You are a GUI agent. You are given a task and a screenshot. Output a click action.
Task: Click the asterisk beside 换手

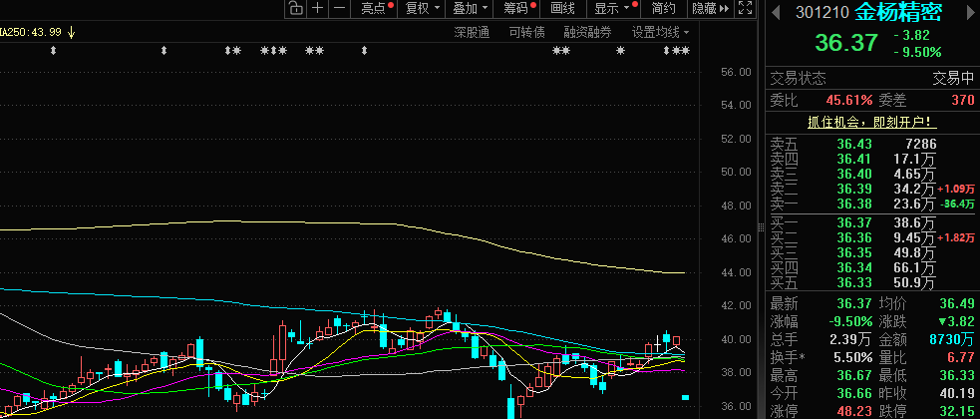tap(803, 358)
